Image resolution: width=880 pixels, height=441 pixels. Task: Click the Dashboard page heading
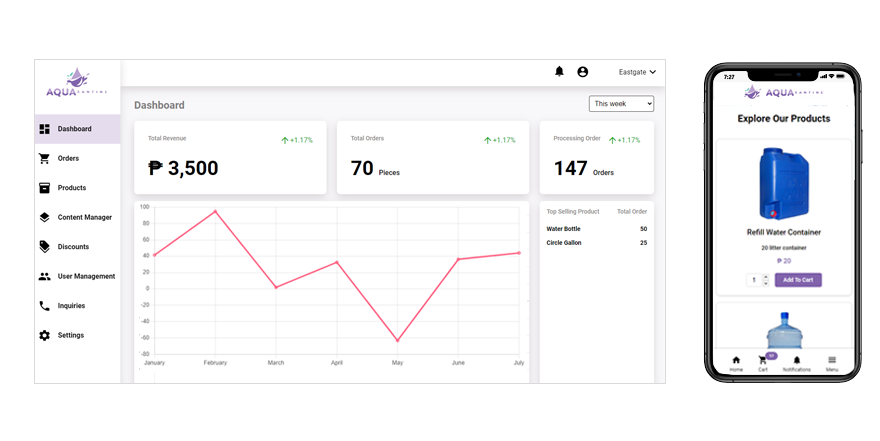pos(159,105)
